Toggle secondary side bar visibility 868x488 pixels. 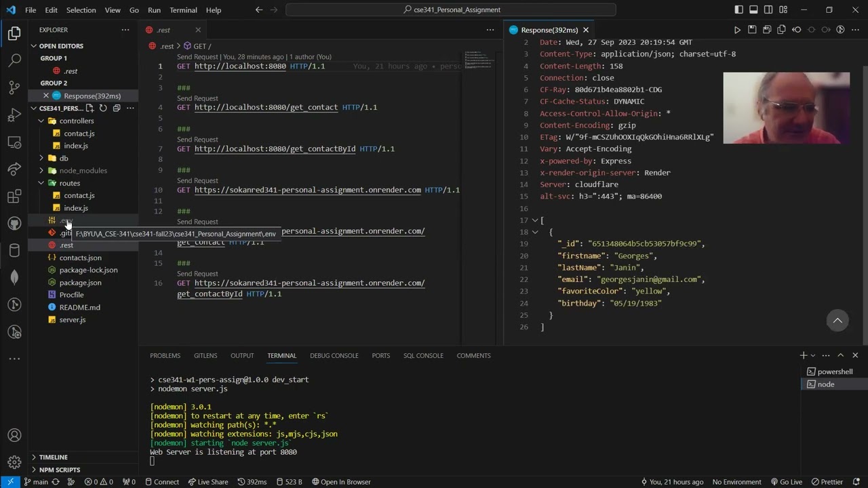(768, 10)
